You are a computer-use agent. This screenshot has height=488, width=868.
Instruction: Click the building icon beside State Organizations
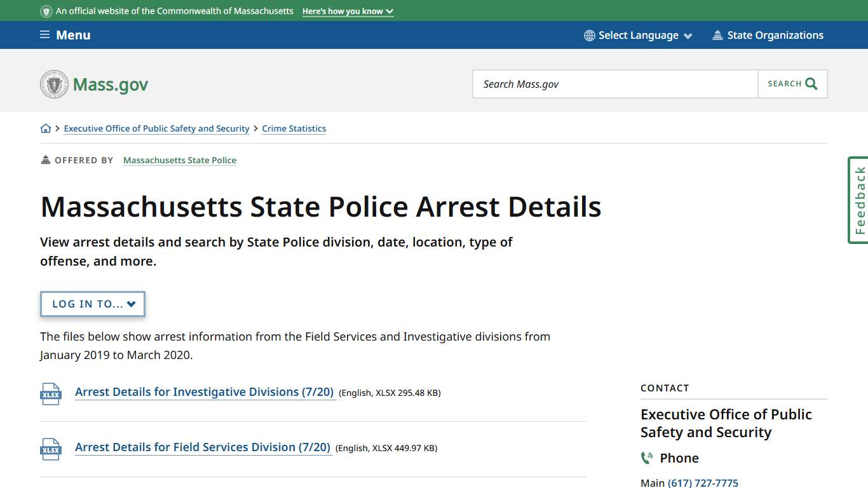coord(718,35)
